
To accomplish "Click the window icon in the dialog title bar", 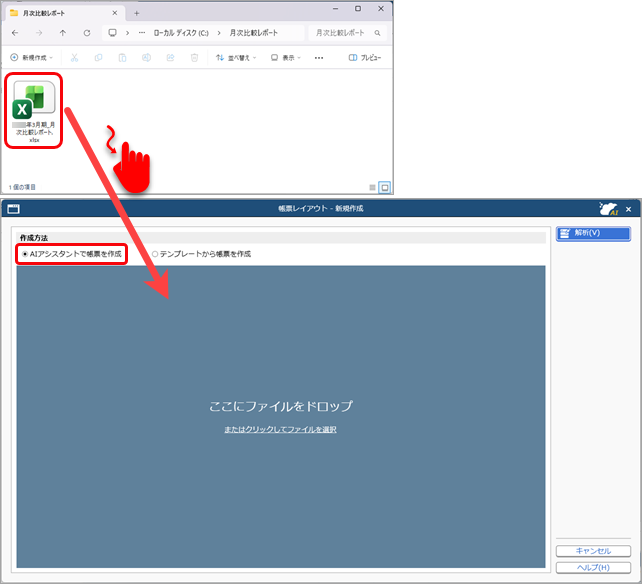I will point(14,209).
